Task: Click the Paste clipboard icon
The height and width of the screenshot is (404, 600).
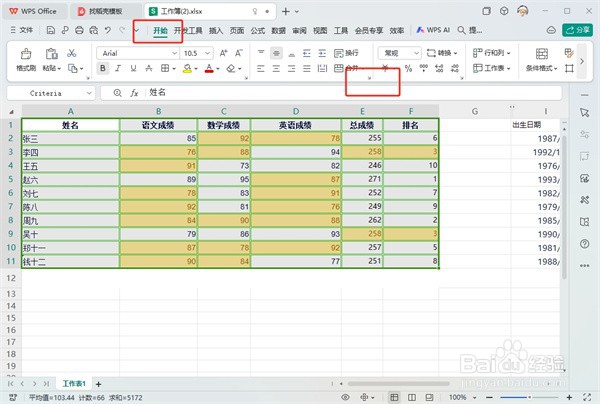Action: coord(51,54)
